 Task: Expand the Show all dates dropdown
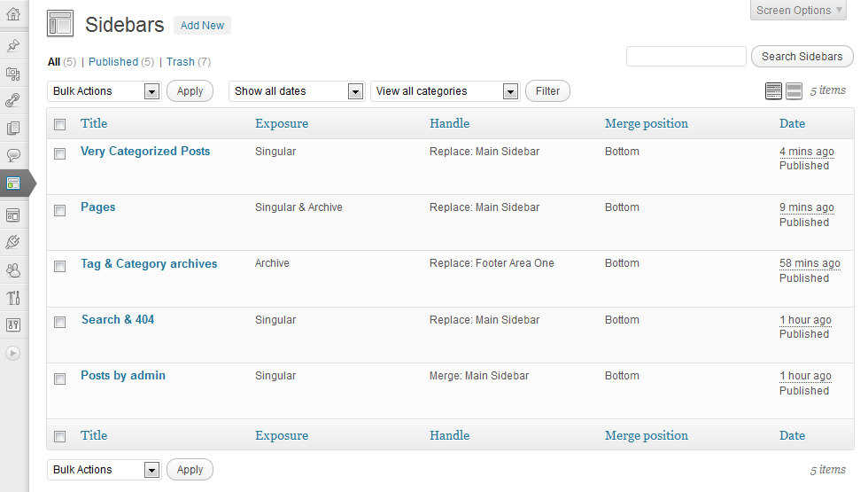[x=297, y=90]
